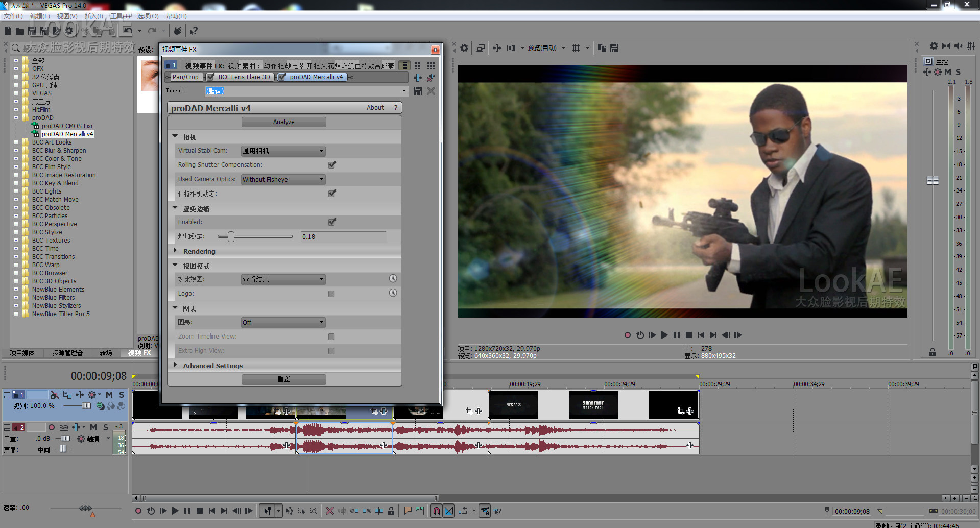Open preview properties gear in the video preview
The height and width of the screenshot is (528, 980).
pos(464,48)
